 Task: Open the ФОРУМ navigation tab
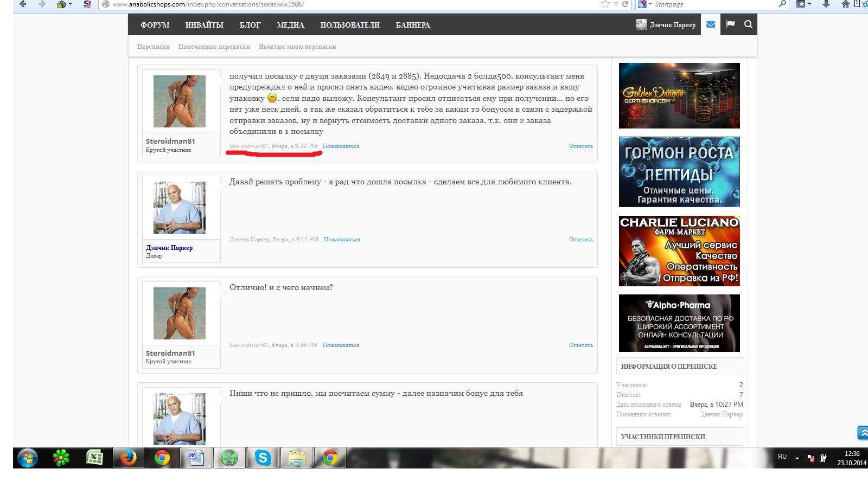coord(155,25)
